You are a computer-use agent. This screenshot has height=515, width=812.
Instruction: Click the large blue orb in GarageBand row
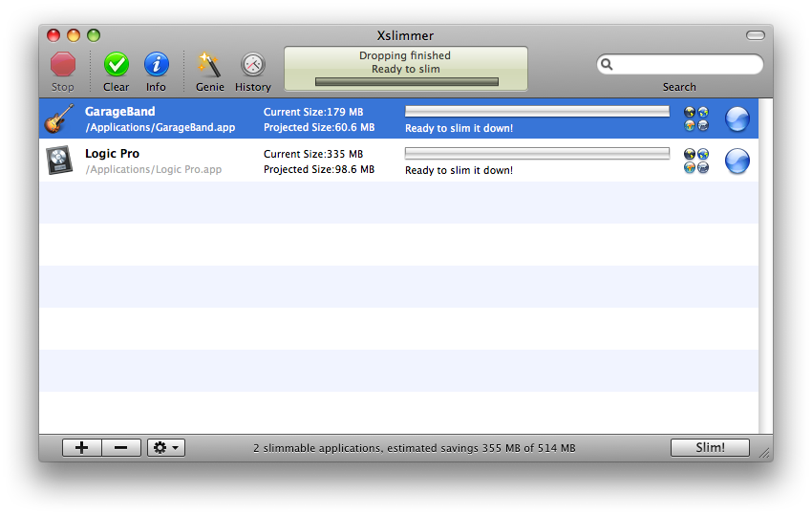pos(737,119)
